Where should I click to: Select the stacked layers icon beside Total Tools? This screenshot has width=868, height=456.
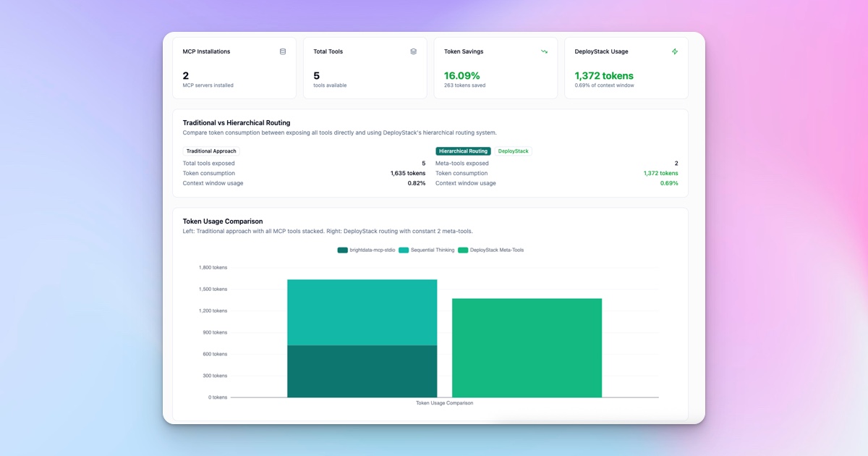coord(412,51)
